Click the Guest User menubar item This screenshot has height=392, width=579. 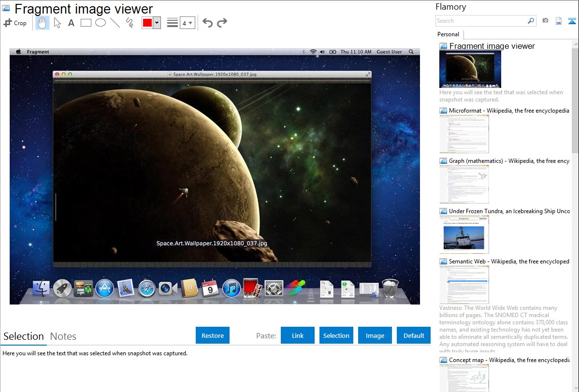click(389, 52)
